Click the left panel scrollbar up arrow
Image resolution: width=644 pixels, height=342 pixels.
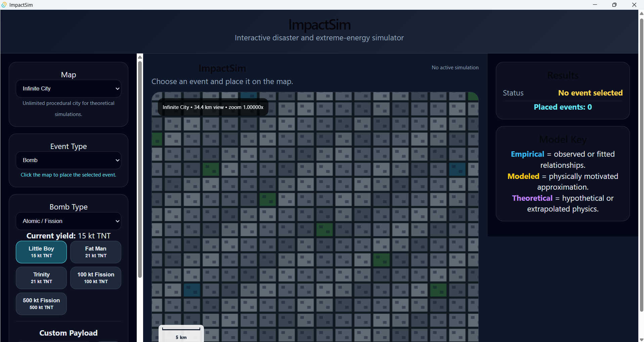140,57
